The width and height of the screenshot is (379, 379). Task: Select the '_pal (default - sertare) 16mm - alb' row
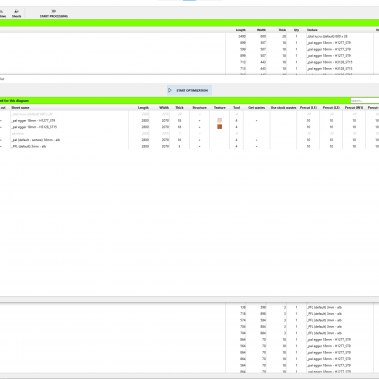click(189, 140)
